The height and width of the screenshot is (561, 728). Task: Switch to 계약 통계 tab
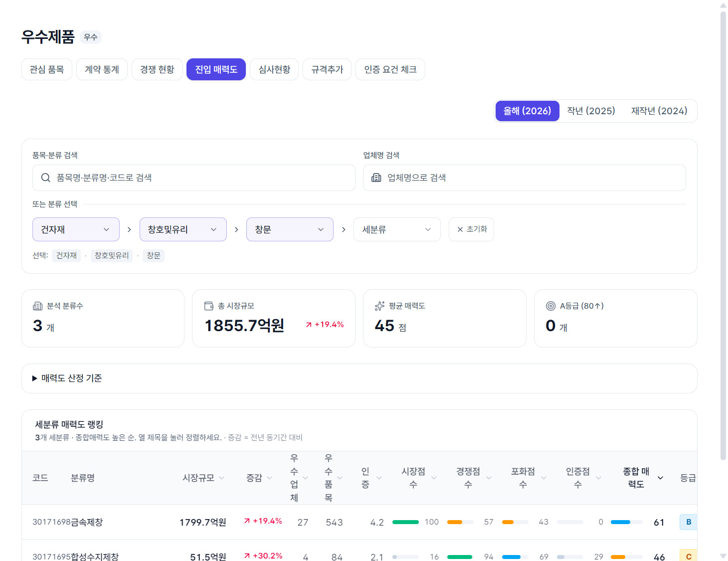pyautogui.click(x=102, y=69)
